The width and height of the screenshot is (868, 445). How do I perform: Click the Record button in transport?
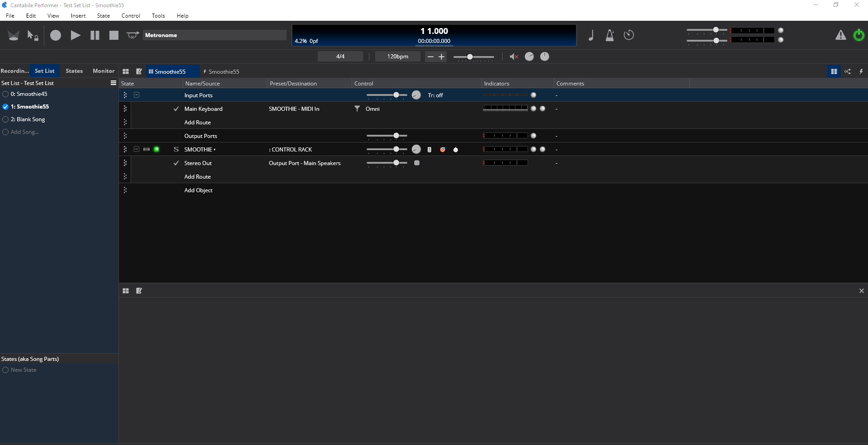coord(56,35)
